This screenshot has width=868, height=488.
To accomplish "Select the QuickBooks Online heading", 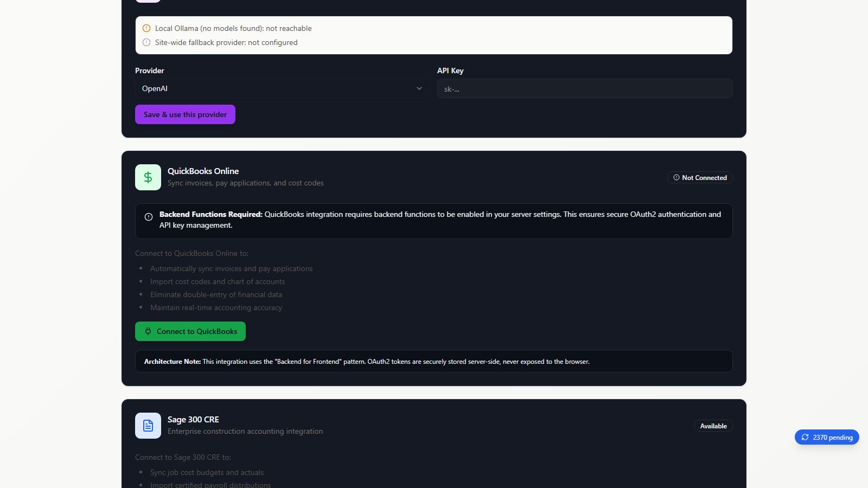I will (203, 171).
